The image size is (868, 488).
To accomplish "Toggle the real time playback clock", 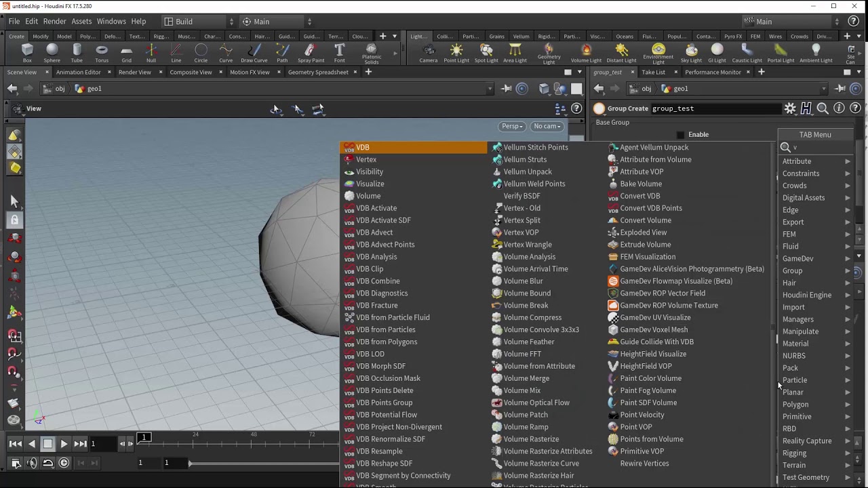I will (64, 463).
